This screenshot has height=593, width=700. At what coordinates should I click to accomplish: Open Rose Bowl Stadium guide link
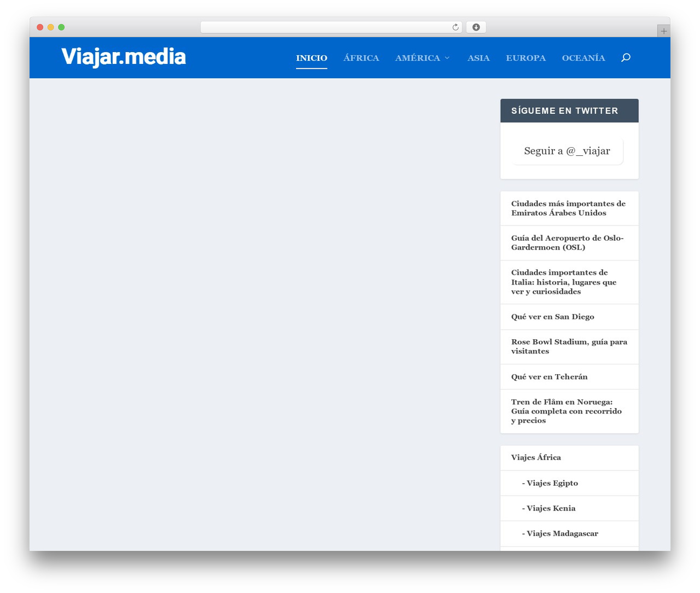tap(569, 347)
